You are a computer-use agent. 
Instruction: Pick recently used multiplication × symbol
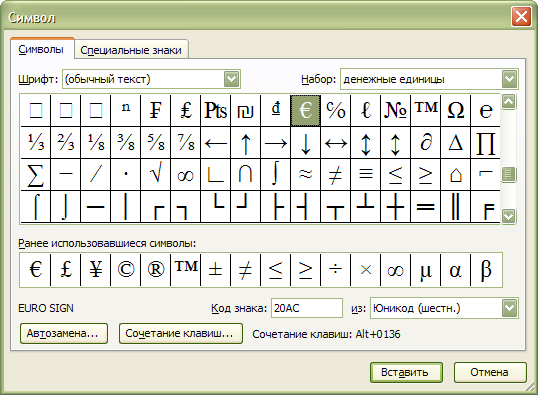point(365,270)
